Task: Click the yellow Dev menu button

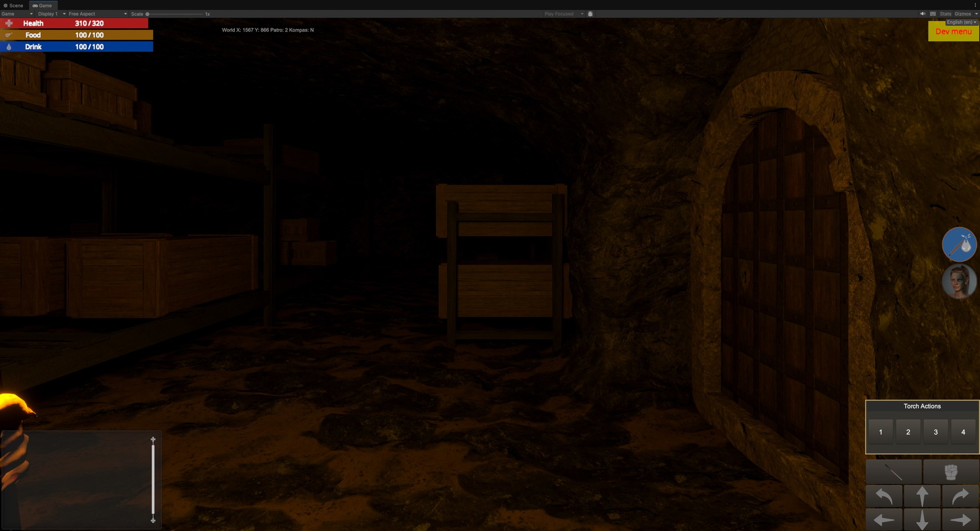Action: (953, 32)
